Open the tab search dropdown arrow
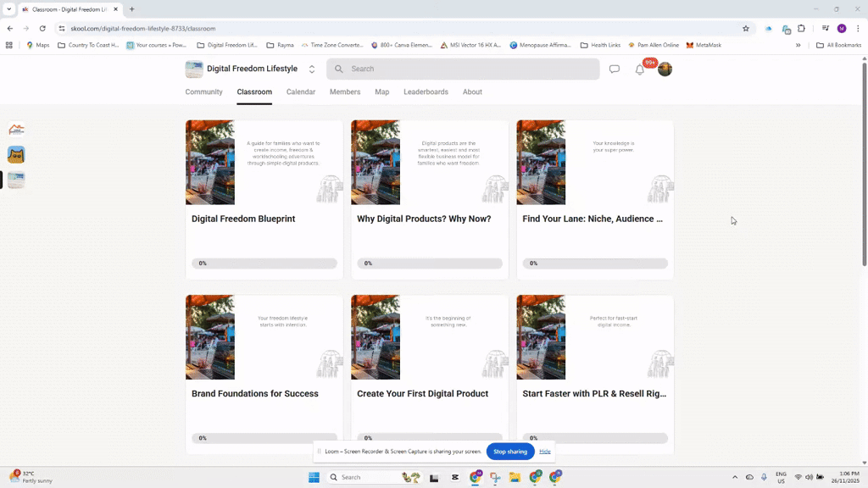 pos(9,9)
